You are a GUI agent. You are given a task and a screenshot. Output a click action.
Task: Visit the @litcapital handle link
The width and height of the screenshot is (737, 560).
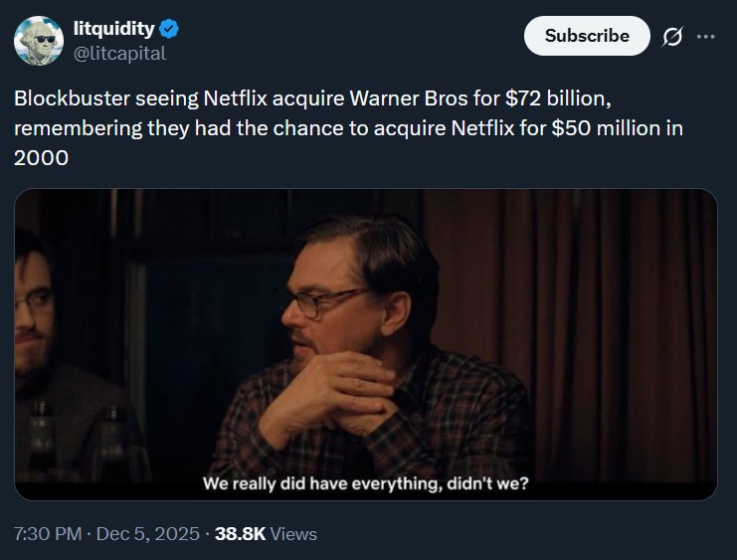pos(119,54)
